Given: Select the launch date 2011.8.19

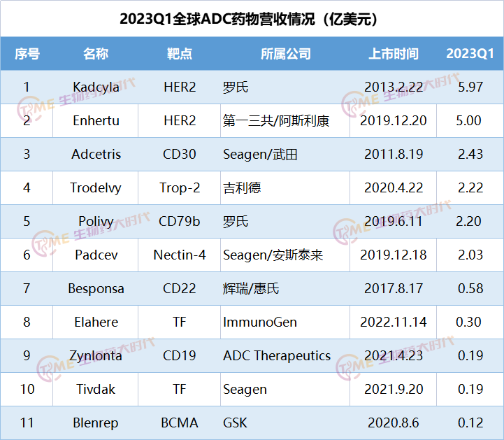Looking at the screenshot, I should (x=394, y=155).
